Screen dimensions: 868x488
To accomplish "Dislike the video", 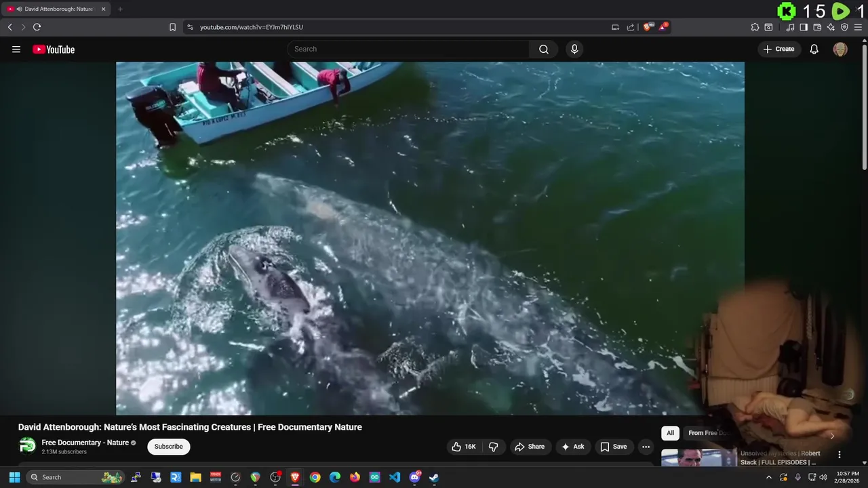I will [x=494, y=447].
